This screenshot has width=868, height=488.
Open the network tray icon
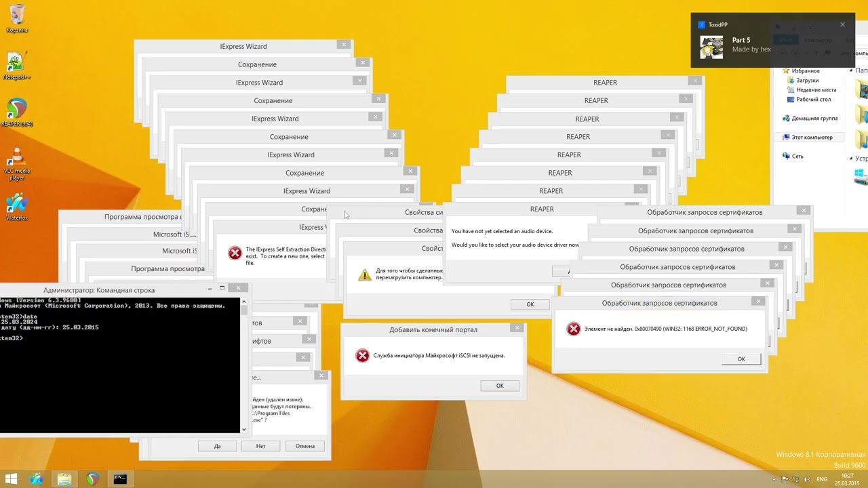tap(796, 480)
